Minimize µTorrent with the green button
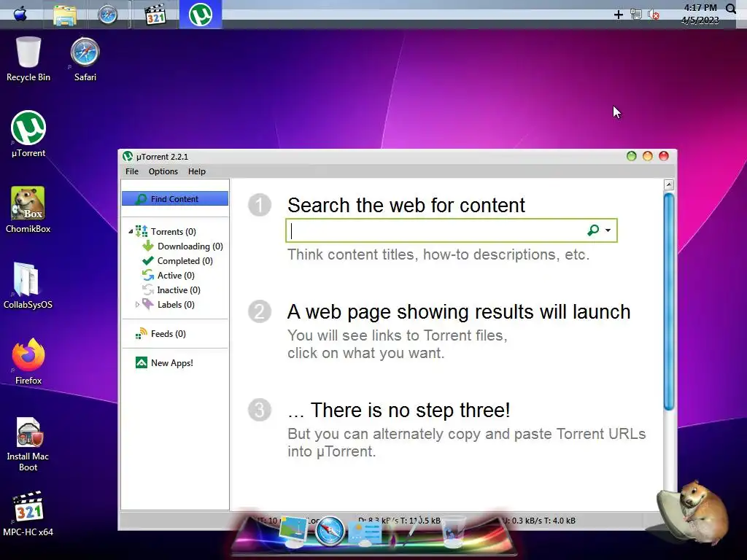This screenshot has width=747, height=560. point(632,156)
